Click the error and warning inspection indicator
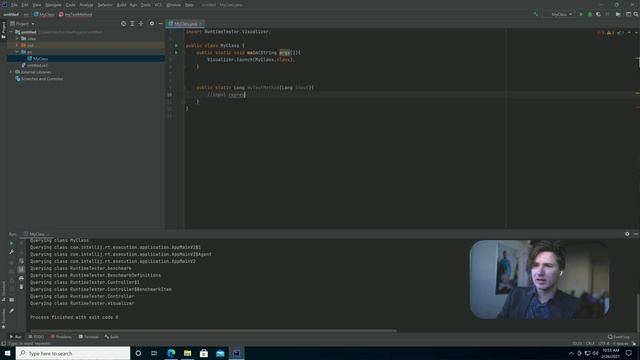This screenshot has width=640, height=360. (x=611, y=33)
